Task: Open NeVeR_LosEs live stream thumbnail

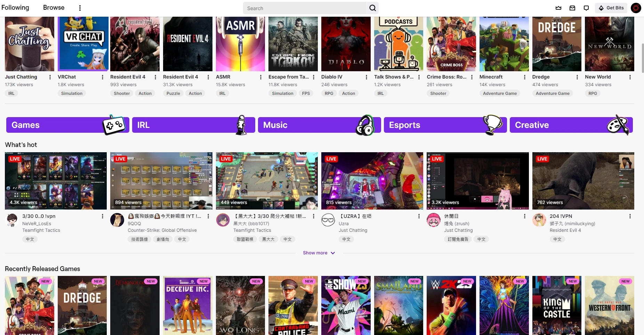Action: [56, 181]
